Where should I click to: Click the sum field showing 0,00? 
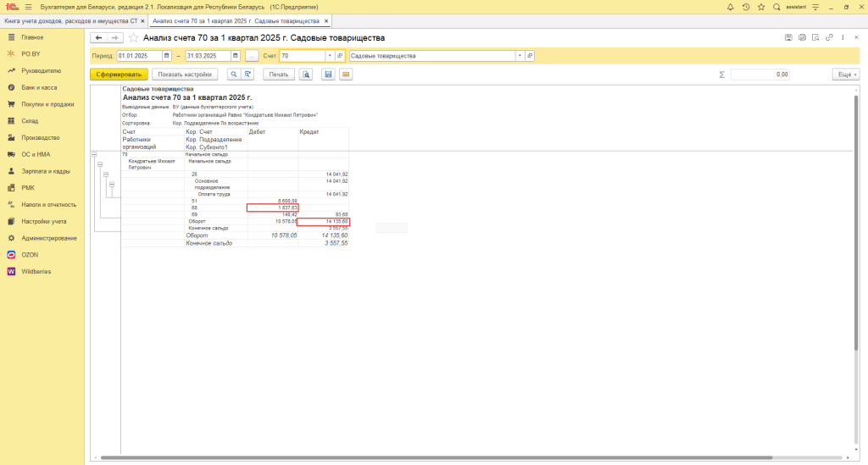760,74
